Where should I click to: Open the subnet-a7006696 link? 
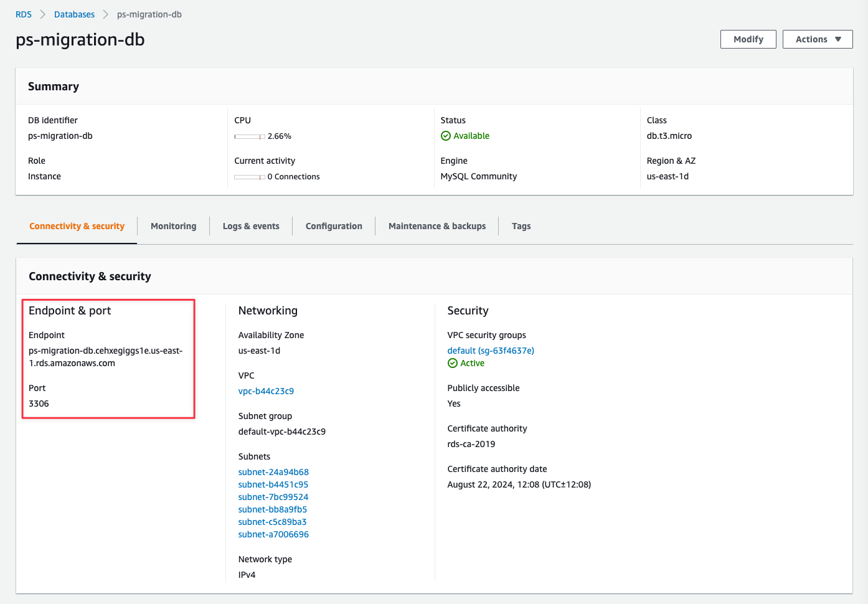click(x=273, y=534)
